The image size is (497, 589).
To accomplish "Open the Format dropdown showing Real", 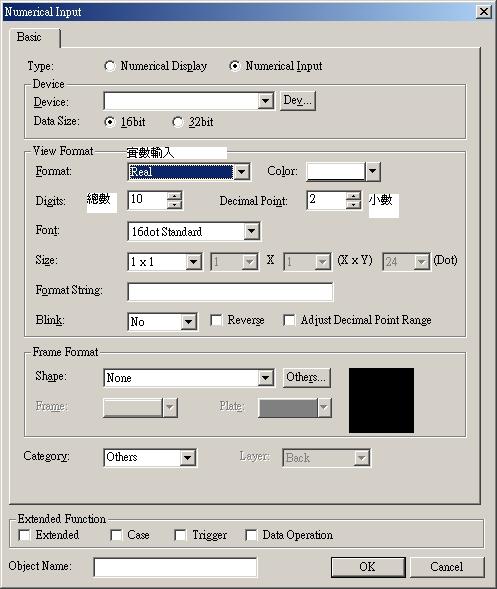I will tap(242, 172).
